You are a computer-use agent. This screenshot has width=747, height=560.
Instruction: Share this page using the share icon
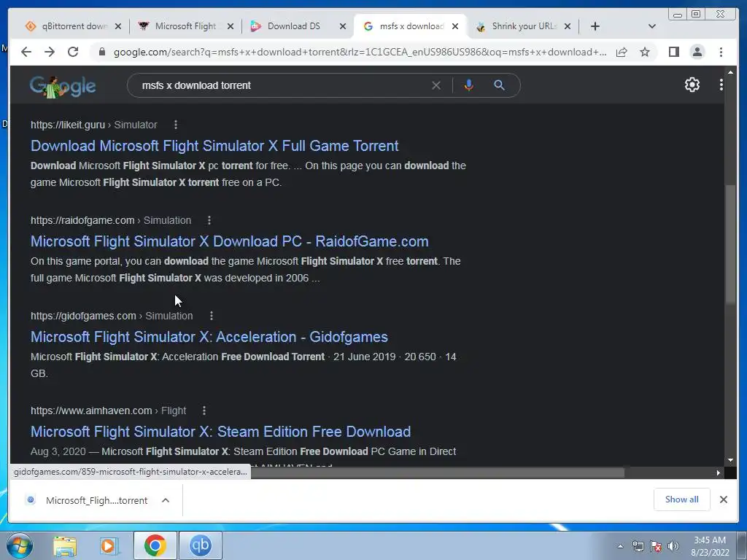pyautogui.click(x=622, y=52)
